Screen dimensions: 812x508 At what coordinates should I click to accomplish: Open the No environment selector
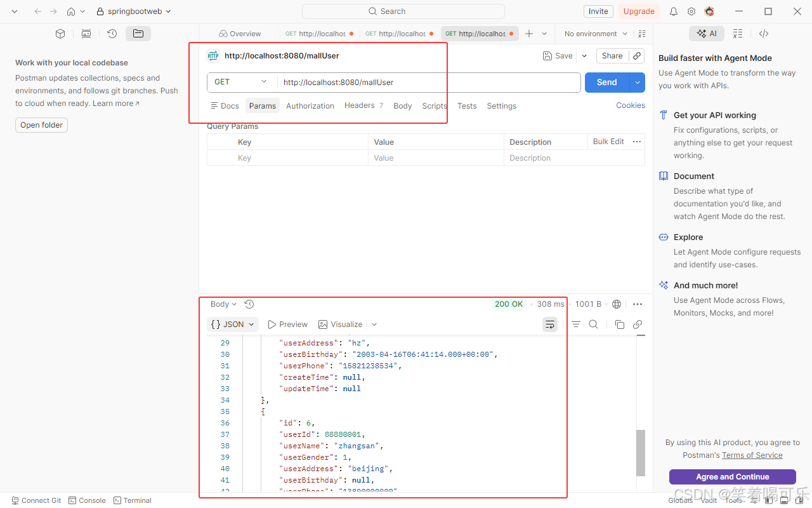tap(596, 34)
